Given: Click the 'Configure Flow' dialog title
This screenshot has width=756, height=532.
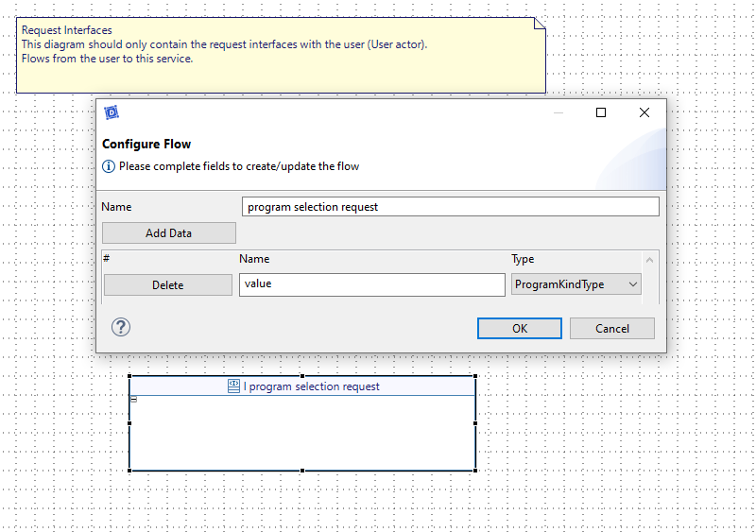Looking at the screenshot, I should click(146, 145).
